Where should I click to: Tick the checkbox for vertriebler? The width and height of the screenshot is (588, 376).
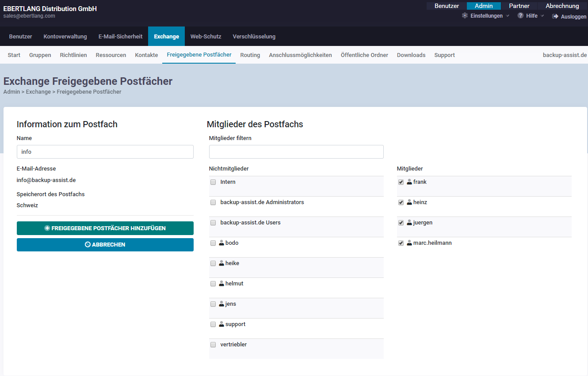point(213,345)
